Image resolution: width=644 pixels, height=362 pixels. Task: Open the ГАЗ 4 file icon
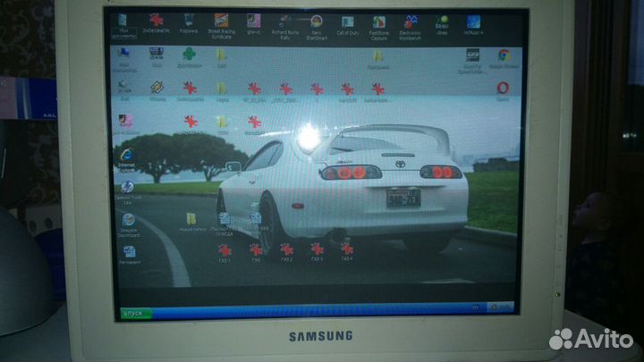coord(347,251)
